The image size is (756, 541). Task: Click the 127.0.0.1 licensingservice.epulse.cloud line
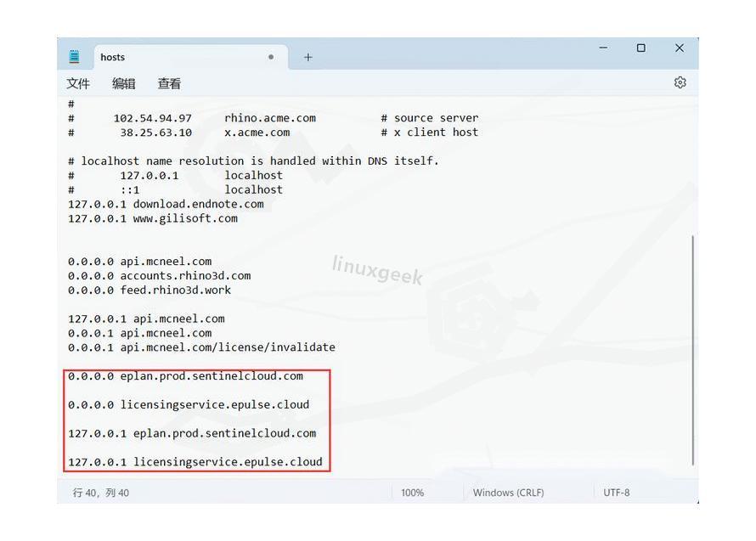[195, 462]
